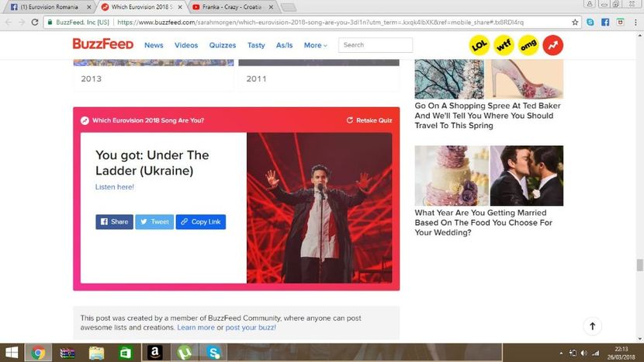Open the green Store app in taskbar
Viewport: 644px width, 362px height.
pos(125,353)
